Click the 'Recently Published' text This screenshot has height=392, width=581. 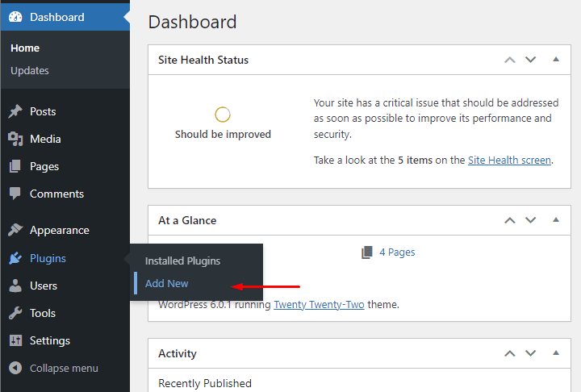[205, 383]
